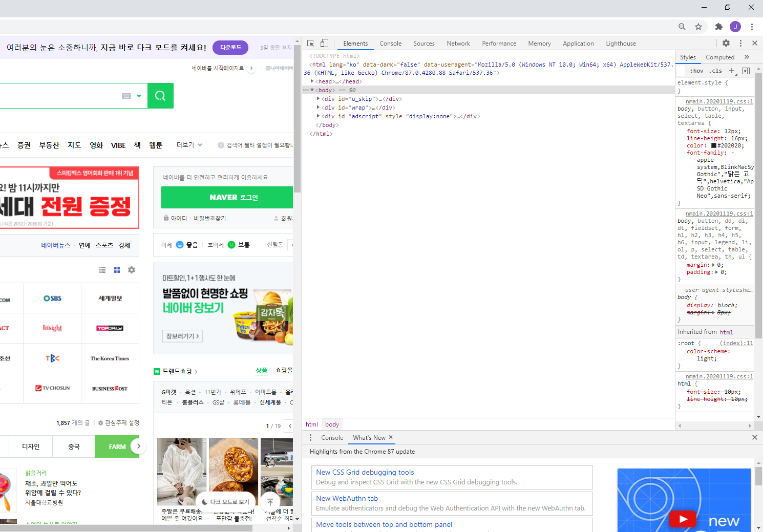Image resolution: width=763 pixels, height=532 pixels.
Task: Switch to the Console tab
Action: [x=391, y=44]
